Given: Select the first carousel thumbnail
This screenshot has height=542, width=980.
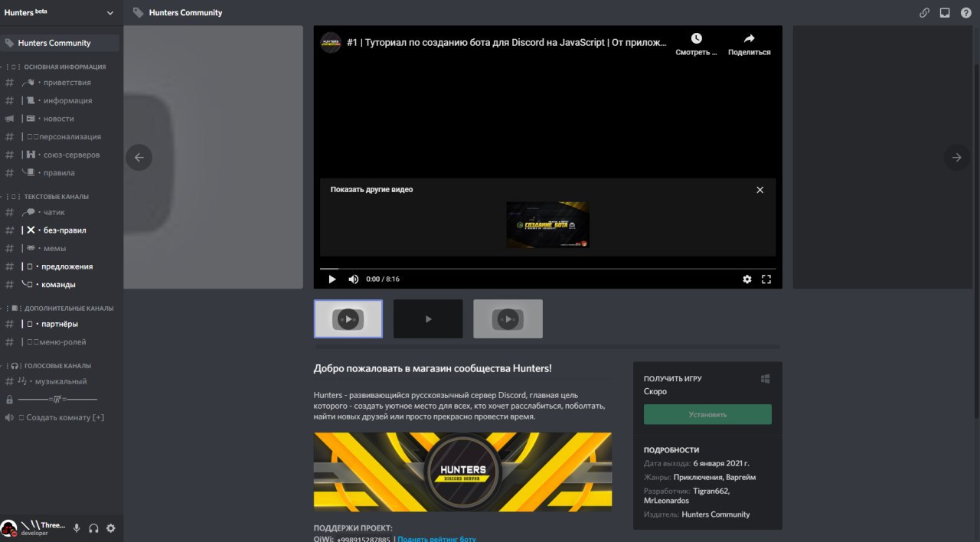Looking at the screenshot, I should (x=348, y=318).
